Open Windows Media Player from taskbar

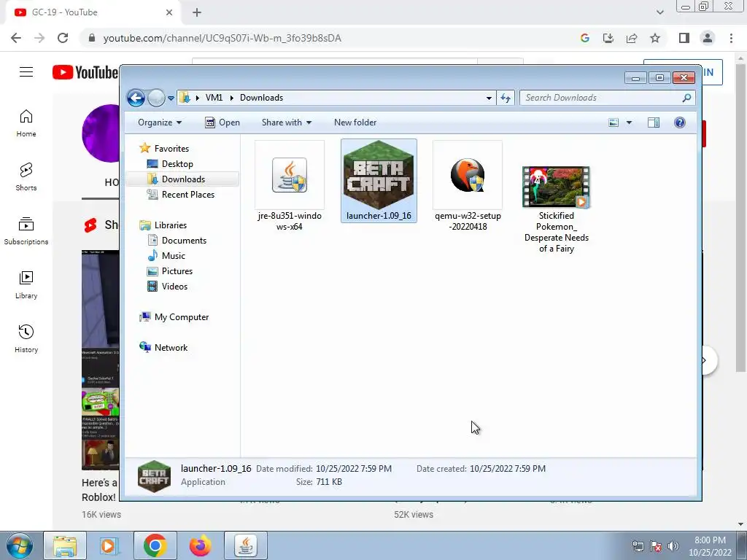pos(108,545)
